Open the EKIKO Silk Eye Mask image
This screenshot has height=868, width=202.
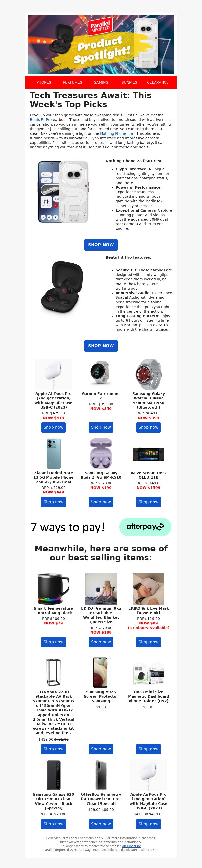(148, 589)
